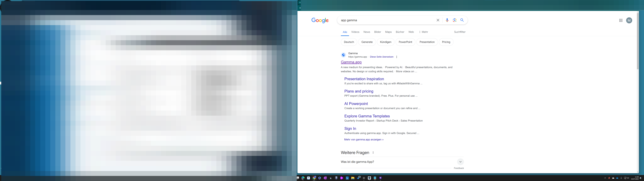Open the PDF reader book taskbar icon
The width and height of the screenshot is (644, 181).
point(336,178)
